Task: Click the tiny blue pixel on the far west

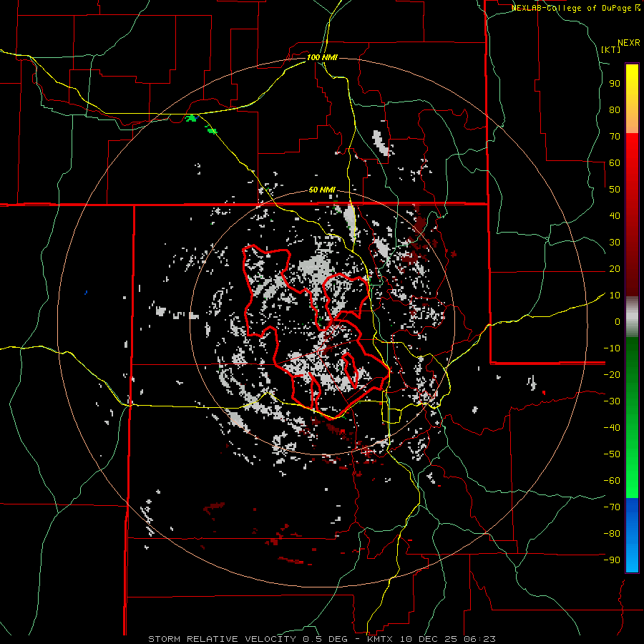Action: (x=85, y=292)
